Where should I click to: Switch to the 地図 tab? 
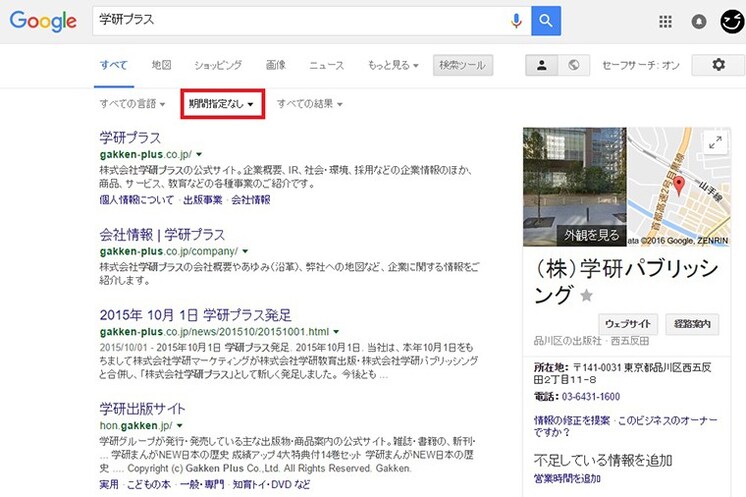click(161, 65)
